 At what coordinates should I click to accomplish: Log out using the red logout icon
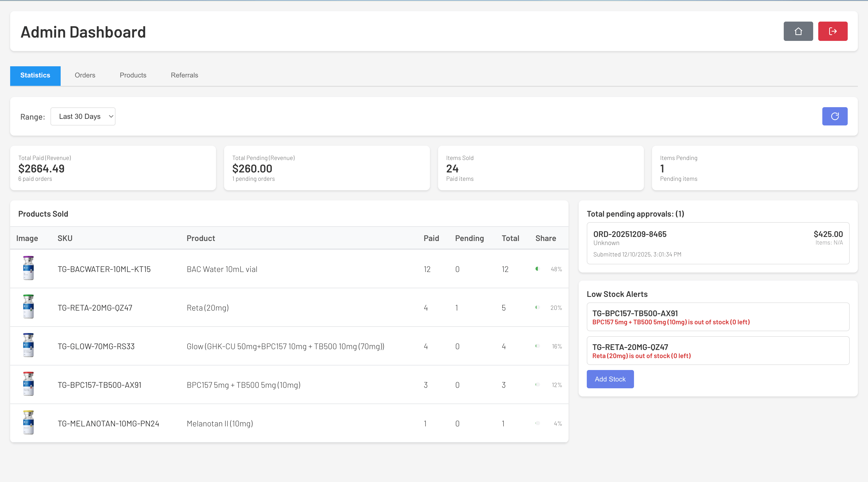[x=833, y=31]
